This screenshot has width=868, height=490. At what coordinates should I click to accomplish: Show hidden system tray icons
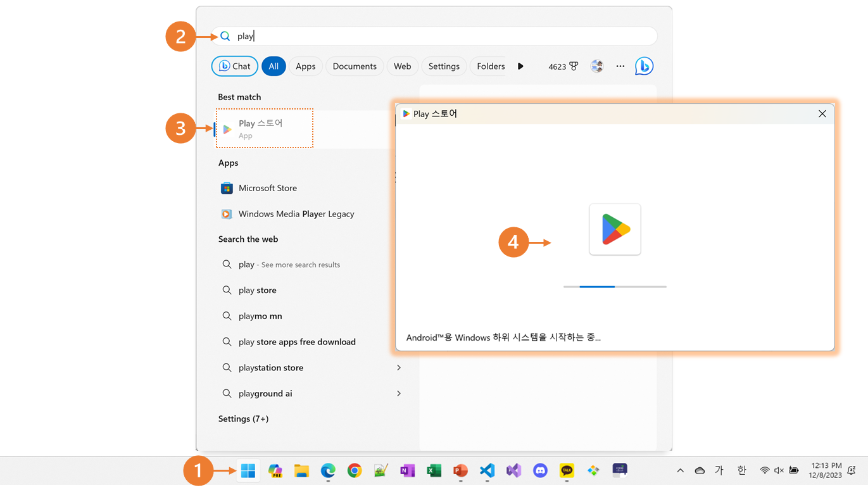pos(680,470)
